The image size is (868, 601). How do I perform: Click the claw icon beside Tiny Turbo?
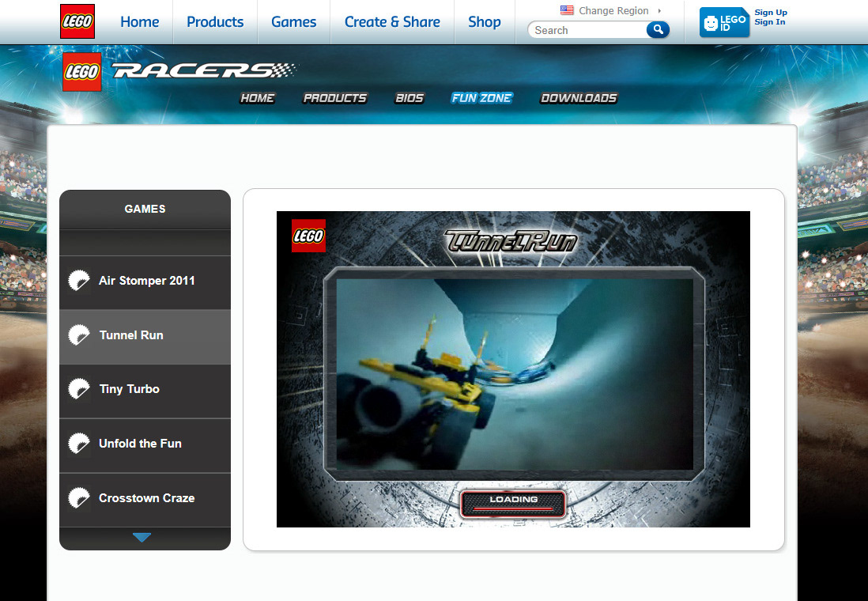(x=78, y=389)
